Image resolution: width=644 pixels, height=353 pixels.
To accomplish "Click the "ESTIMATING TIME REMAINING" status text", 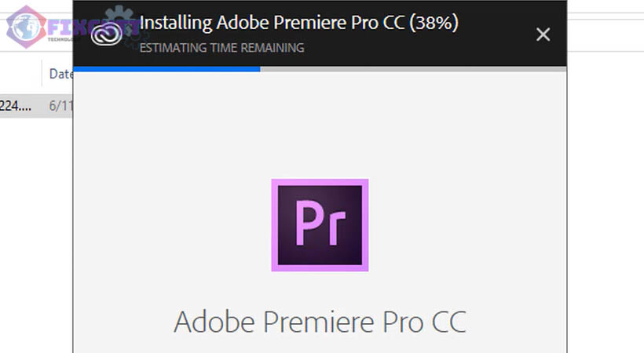I will tap(221, 48).
